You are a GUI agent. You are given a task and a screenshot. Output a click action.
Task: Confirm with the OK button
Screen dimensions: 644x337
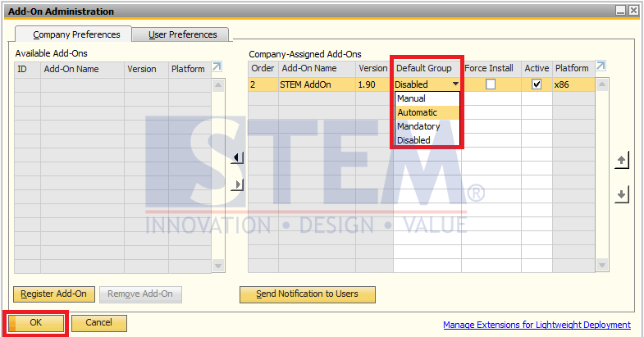(36, 322)
